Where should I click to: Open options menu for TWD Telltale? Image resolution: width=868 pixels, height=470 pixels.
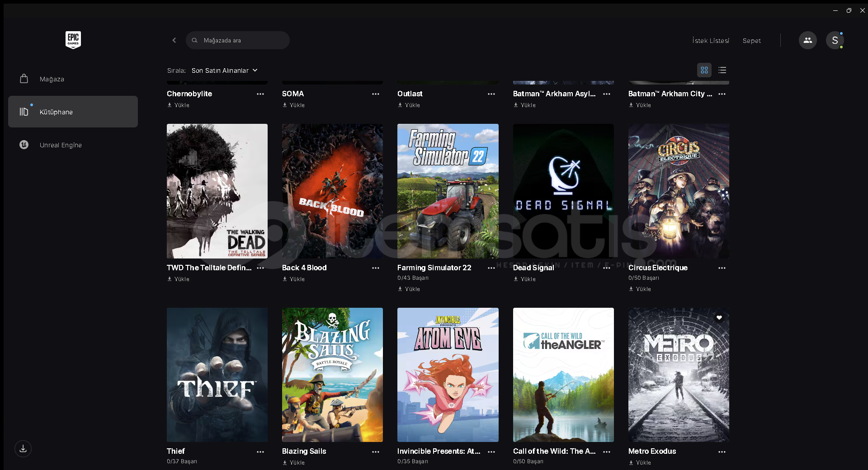pyautogui.click(x=260, y=268)
